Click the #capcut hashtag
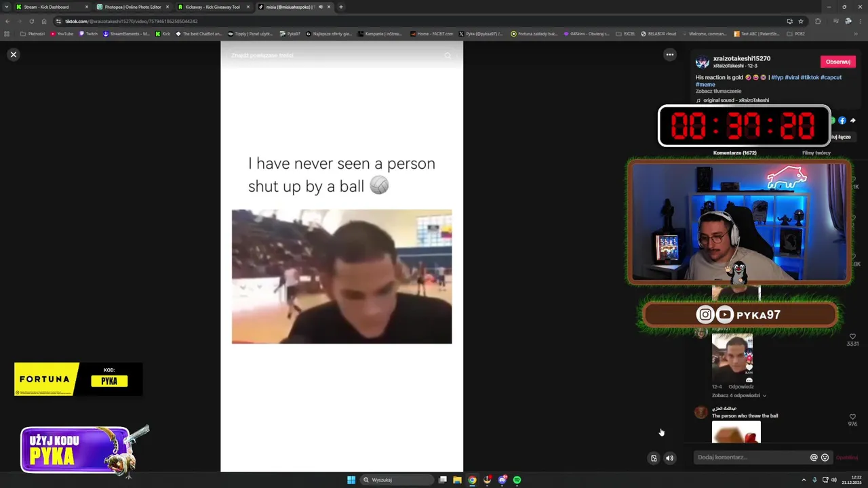This screenshot has width=868, height=488. coord(831,77)
